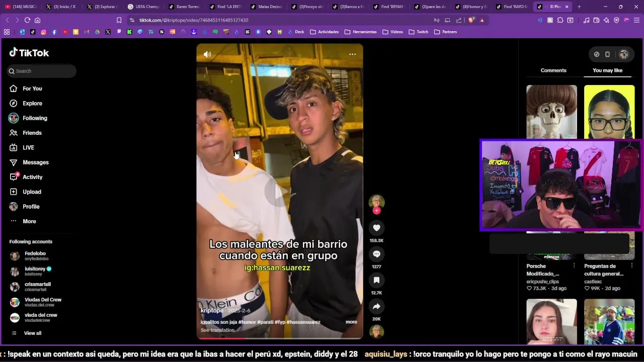Open the Deck bookmark
This screenshot has width=644, height=362.
(296, 32)
